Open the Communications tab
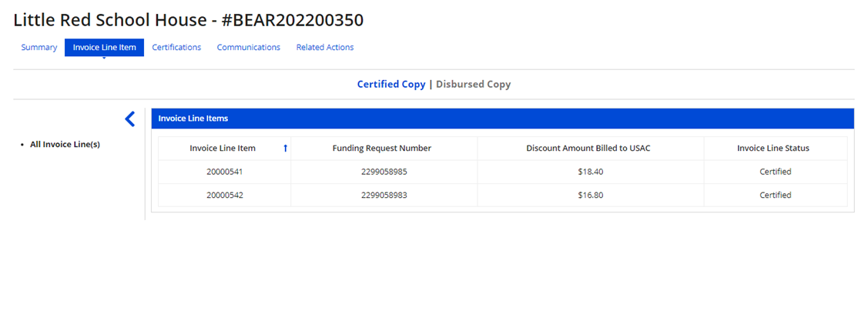868x321 pixels. (248, 48)
